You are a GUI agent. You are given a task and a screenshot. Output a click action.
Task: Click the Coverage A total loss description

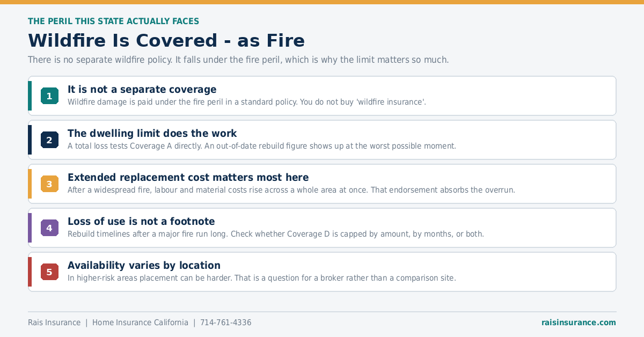click(x=262, y=146)
